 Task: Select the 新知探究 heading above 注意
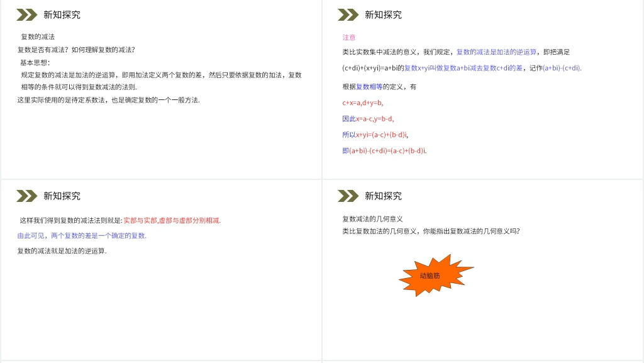[x=383, y=14]
